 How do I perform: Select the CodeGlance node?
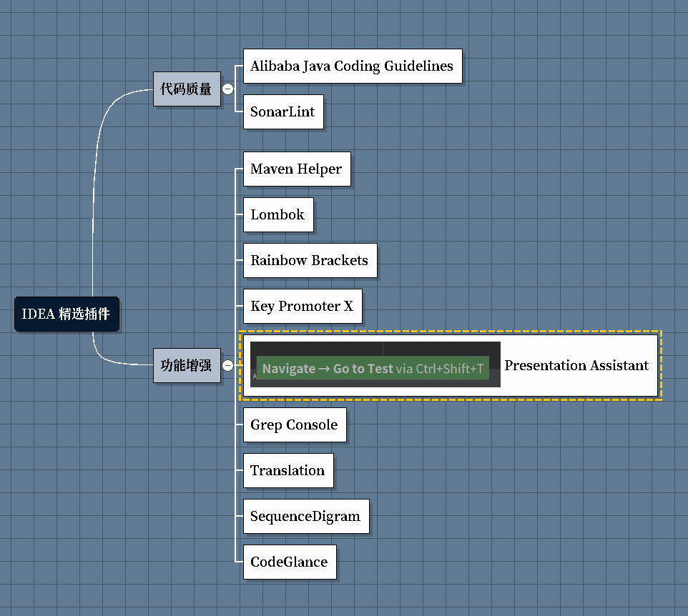(x=290, y=562)
